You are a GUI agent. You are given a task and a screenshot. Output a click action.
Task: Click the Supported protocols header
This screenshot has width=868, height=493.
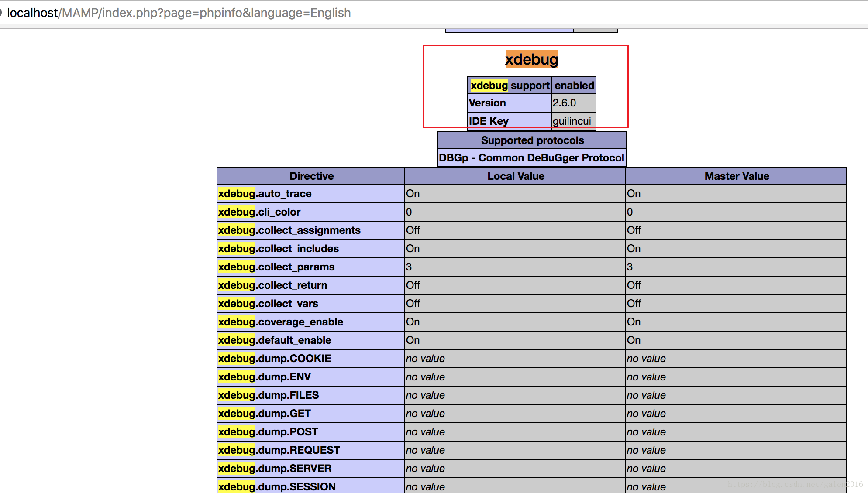pyautogui.click(x=532, y=140)
